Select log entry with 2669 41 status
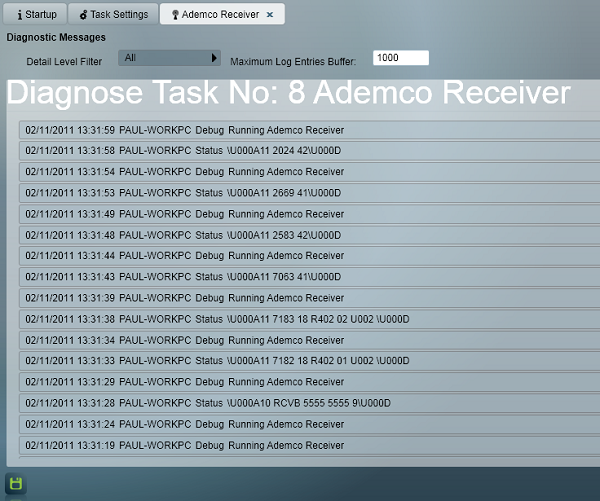This screenshot has height=501, width=600. (309, 193)
